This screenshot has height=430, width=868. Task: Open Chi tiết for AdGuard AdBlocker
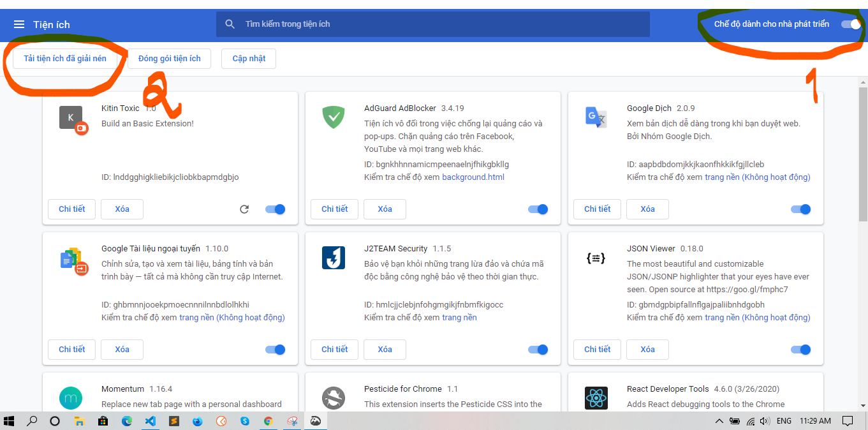pyautogui.click(x=334, y=209)
